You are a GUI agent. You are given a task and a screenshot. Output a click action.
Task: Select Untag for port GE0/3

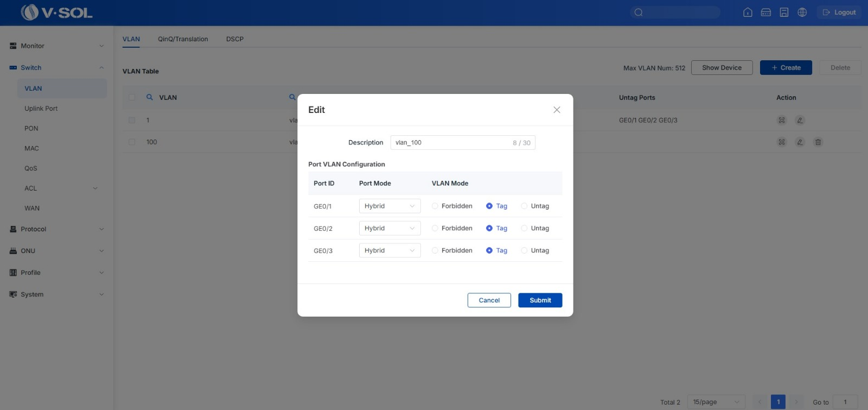[x=524, y=251]
